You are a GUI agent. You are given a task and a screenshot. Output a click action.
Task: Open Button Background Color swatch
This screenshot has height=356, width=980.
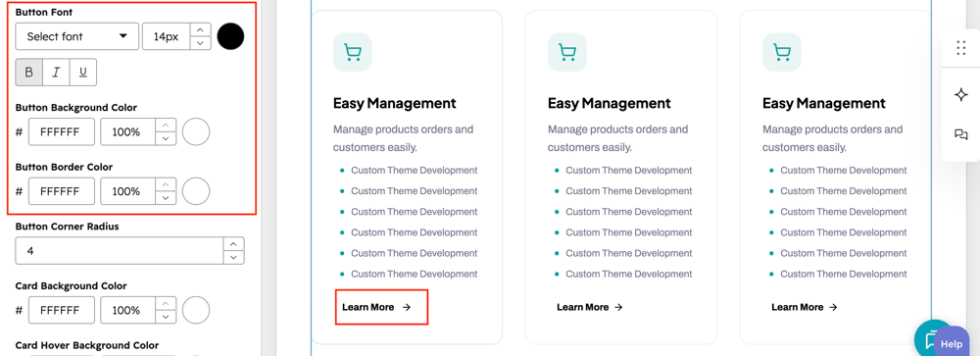(196, 131)
